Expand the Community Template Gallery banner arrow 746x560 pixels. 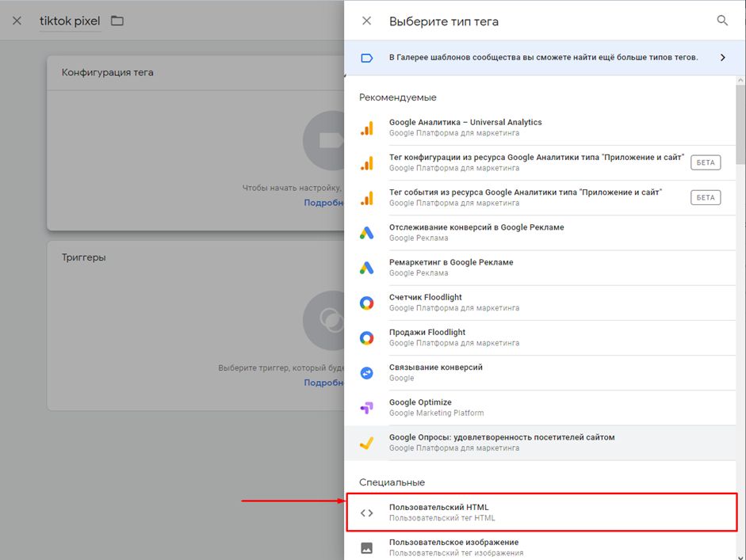coord(722,58)
